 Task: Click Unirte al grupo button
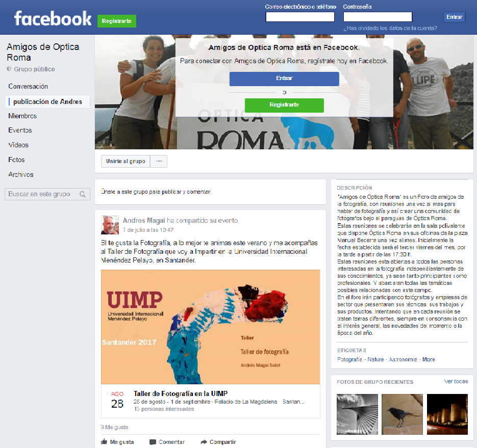click(125, 161)
